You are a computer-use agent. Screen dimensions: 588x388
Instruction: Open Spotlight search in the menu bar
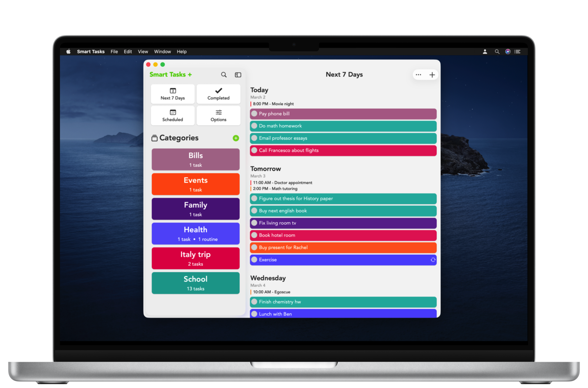pyautogui.click(x=497, y=51)
